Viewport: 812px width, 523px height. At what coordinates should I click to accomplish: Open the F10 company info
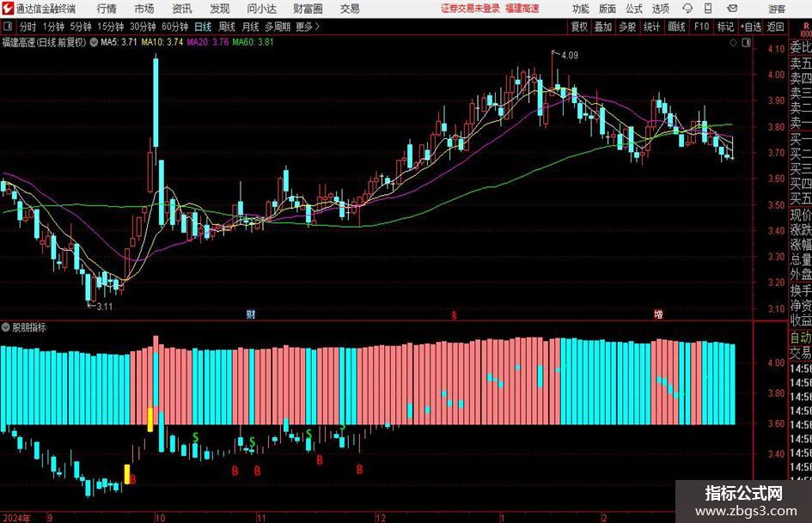701,27
